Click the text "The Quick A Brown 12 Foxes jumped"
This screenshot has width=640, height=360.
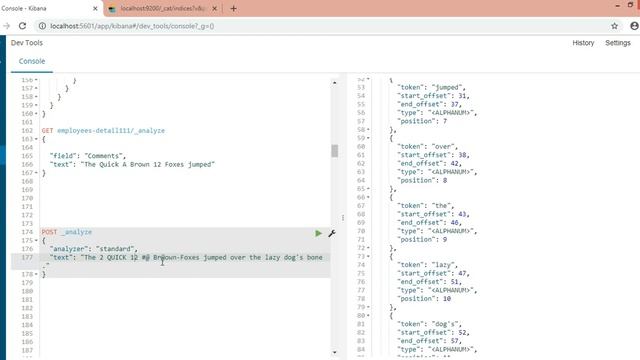point(148,164)
